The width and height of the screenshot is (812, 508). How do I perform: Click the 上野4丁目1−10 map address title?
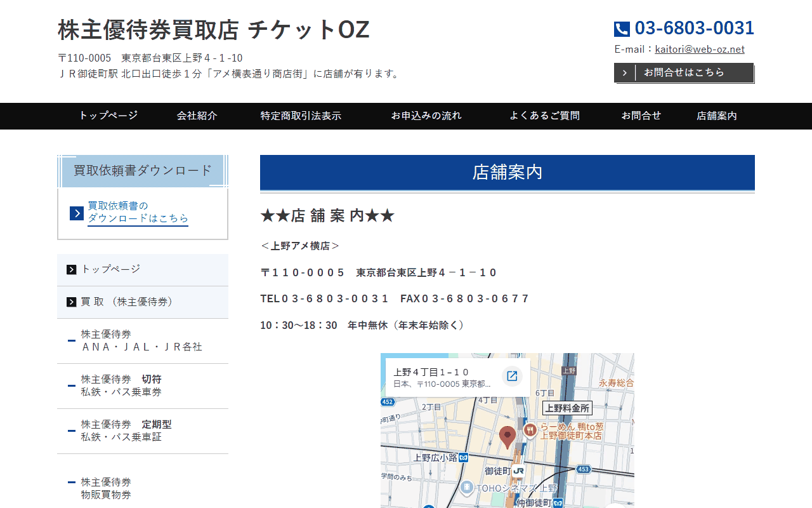431,372
